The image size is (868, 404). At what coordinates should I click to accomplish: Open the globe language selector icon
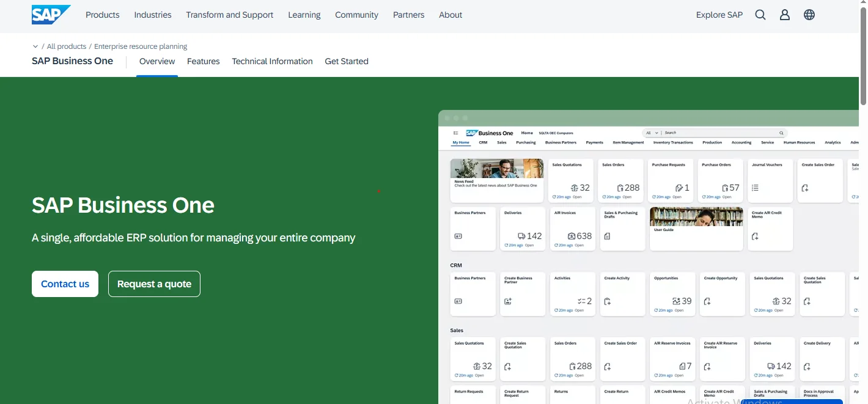809,15
